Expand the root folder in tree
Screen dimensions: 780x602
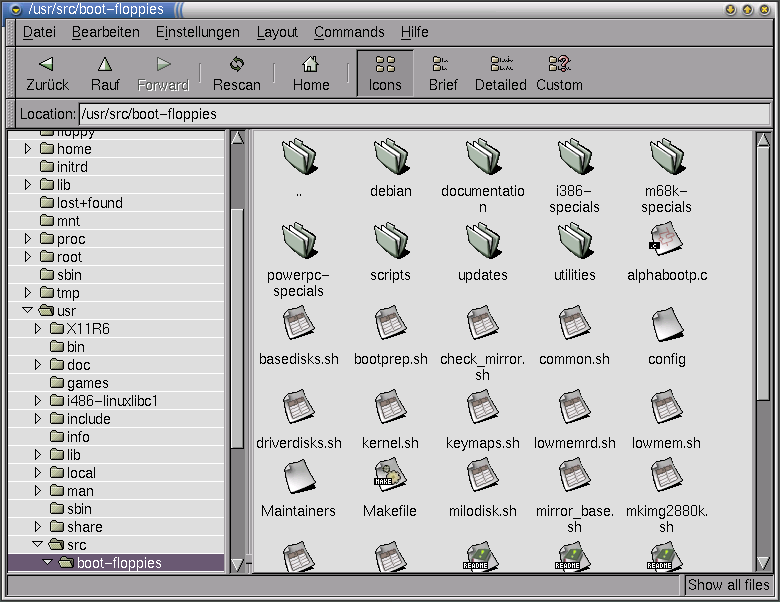pyautogui.click(x=28, y=257)
